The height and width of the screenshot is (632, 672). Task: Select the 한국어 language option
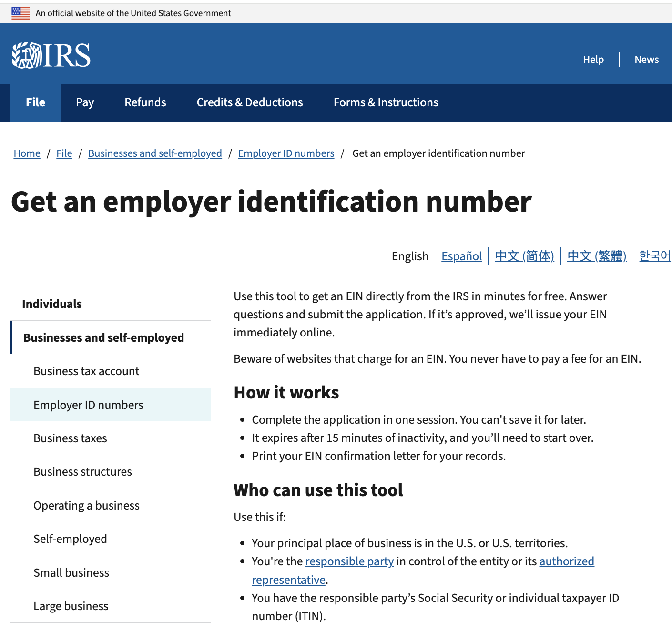coord(655,256)
